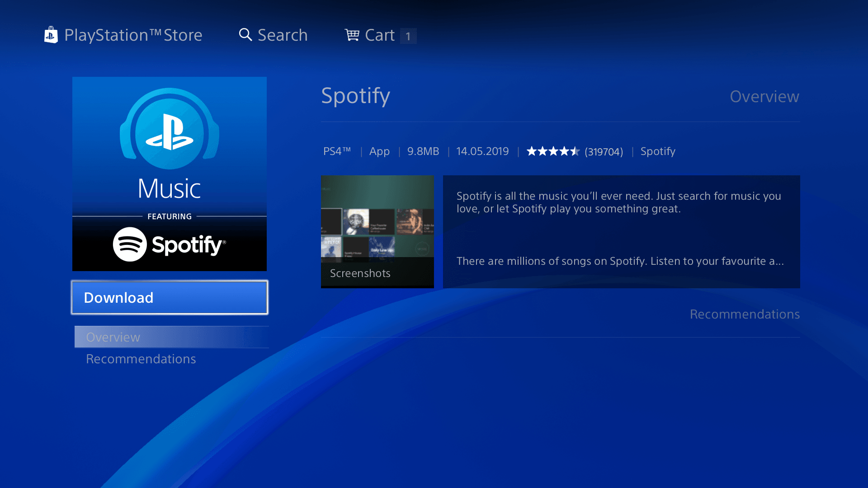Click the App type label
This screenshot has height=488, width=868.
pyautogui.click(x=379, y=151)
